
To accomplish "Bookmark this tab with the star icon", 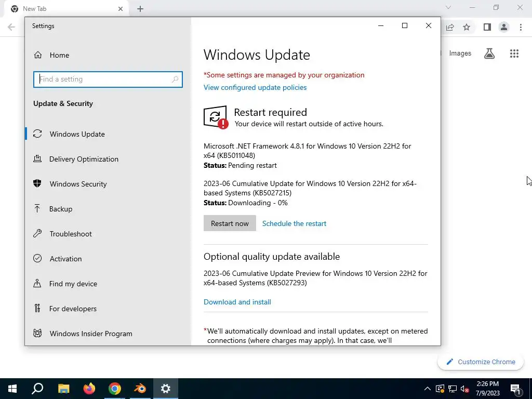I will coord(467,27).
